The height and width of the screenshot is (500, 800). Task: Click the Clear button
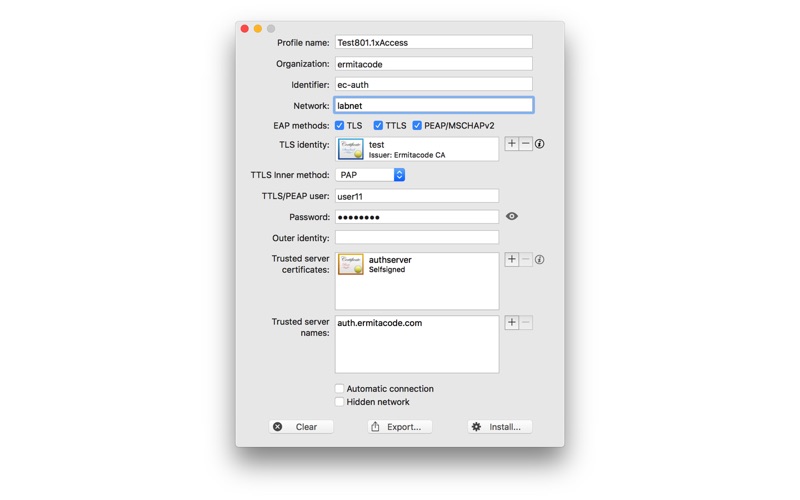pos(301,427)
